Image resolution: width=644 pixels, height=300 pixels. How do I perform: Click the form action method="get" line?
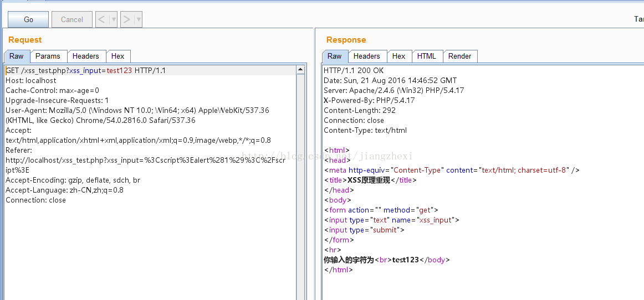click(x=381, y=210)
